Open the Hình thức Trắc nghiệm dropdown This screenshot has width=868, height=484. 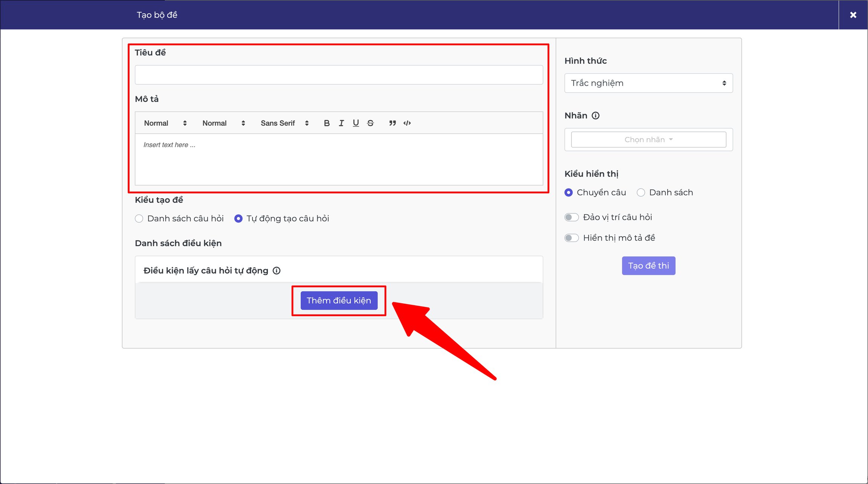click(x=648, y=83)
